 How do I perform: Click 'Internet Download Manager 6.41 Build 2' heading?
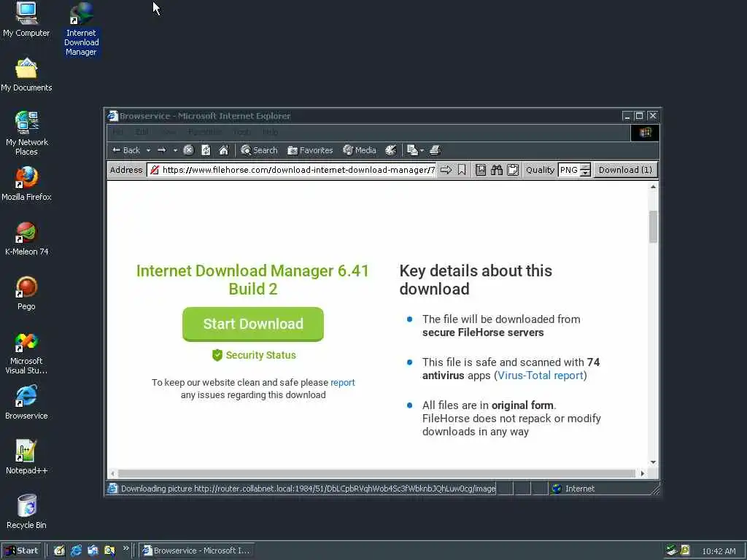(x=252, y=280)
